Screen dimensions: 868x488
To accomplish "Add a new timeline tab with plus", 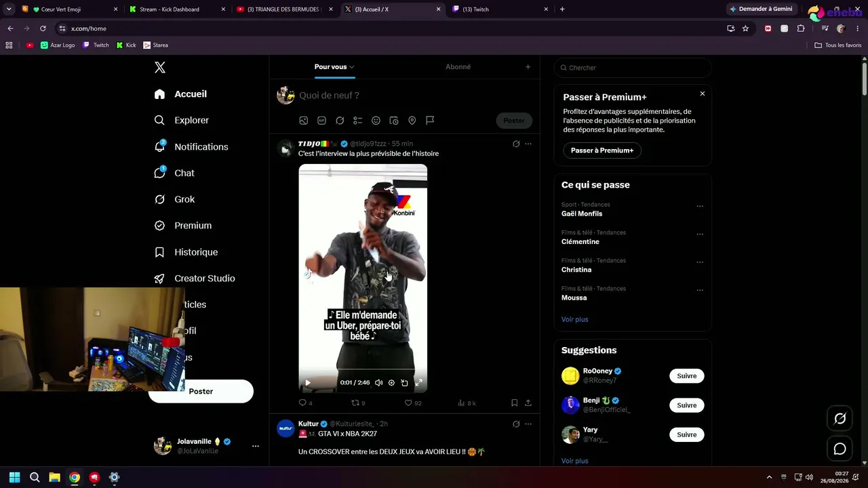I will (x=528, y=67).
